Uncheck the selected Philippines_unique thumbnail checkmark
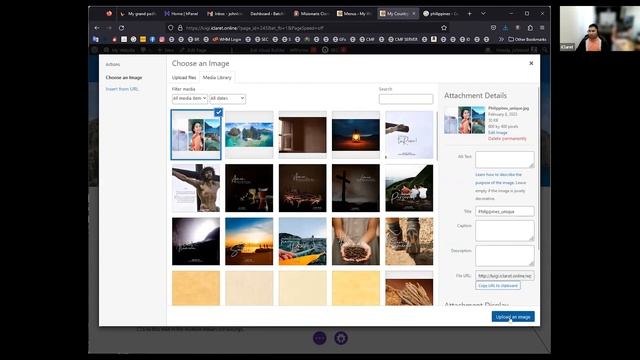 218,112
